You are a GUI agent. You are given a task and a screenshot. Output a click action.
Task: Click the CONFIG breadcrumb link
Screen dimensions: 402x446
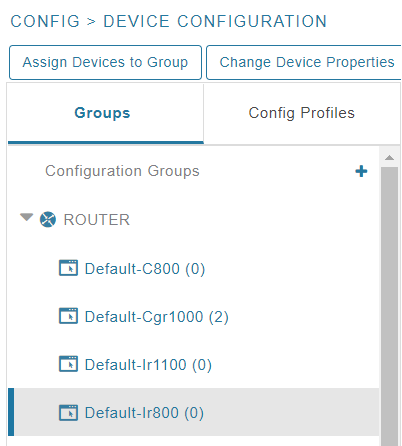pos(45,22)
